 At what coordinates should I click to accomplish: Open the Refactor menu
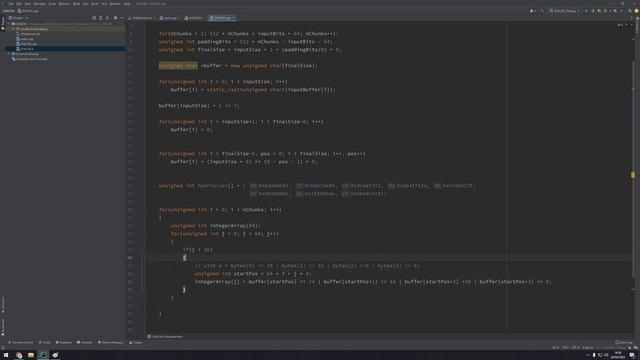click(x=64, y=4)
